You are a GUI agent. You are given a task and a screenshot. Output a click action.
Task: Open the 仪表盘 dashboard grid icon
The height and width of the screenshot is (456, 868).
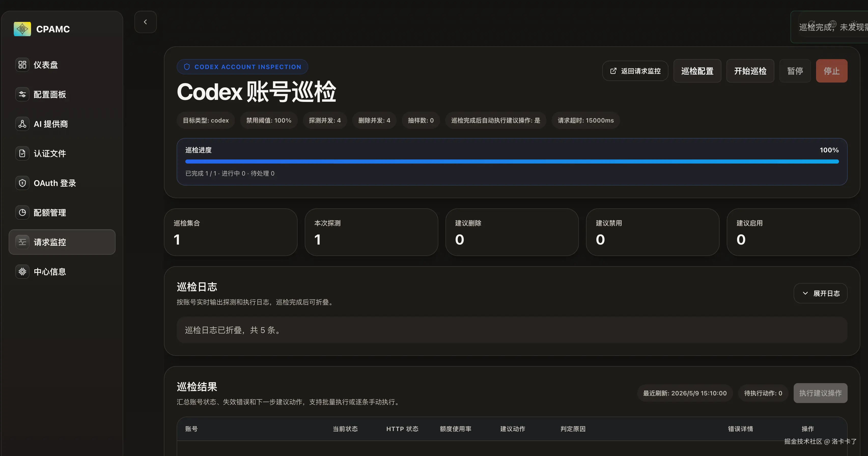(x=22, y=65)
